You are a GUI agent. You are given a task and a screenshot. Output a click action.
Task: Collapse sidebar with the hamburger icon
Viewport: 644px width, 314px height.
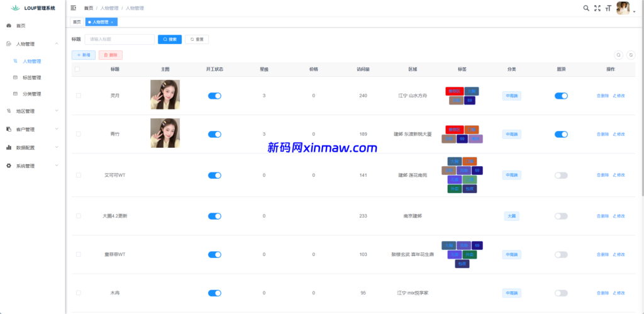click(x=74, y=8)
